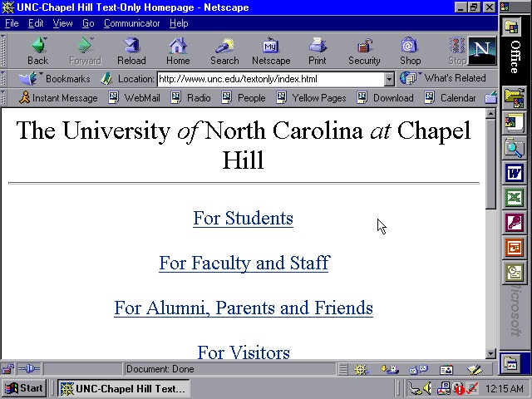This screenshot has width=532, height=399.
Task: Launch Microsoft Access from Office bar
Action: [x=515, y=223]
